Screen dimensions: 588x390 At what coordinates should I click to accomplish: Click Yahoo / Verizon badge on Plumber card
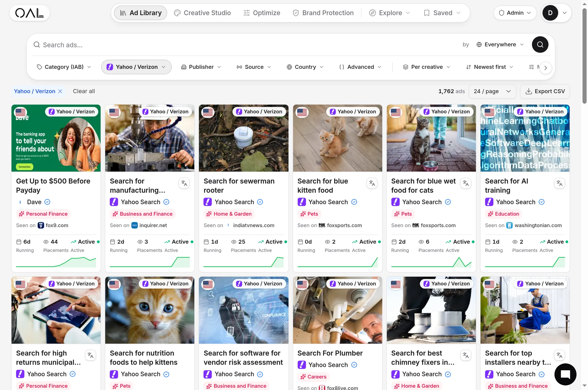tap(353, 284)
